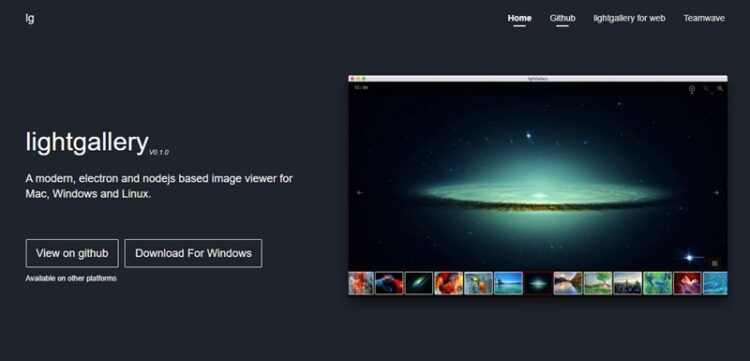Click the green maximize dot of viewer window

pyautogui.click(x=364, y=78)
